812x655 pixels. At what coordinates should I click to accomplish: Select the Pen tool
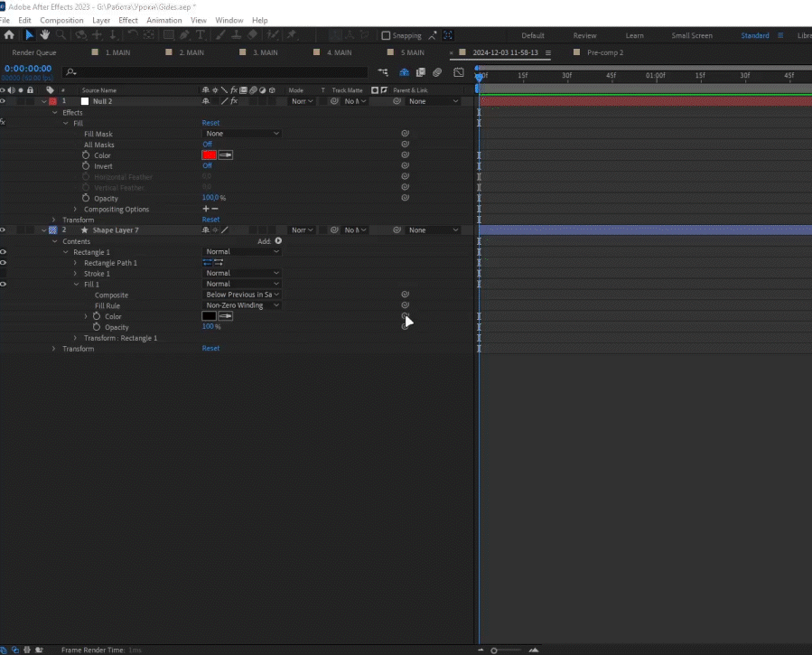coord(185,35)
